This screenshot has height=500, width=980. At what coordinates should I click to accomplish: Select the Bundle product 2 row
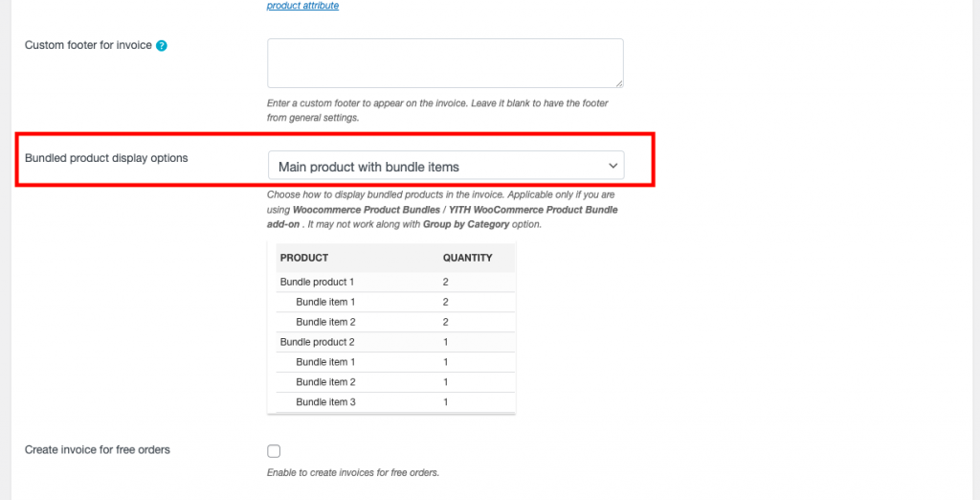point(395,342)
